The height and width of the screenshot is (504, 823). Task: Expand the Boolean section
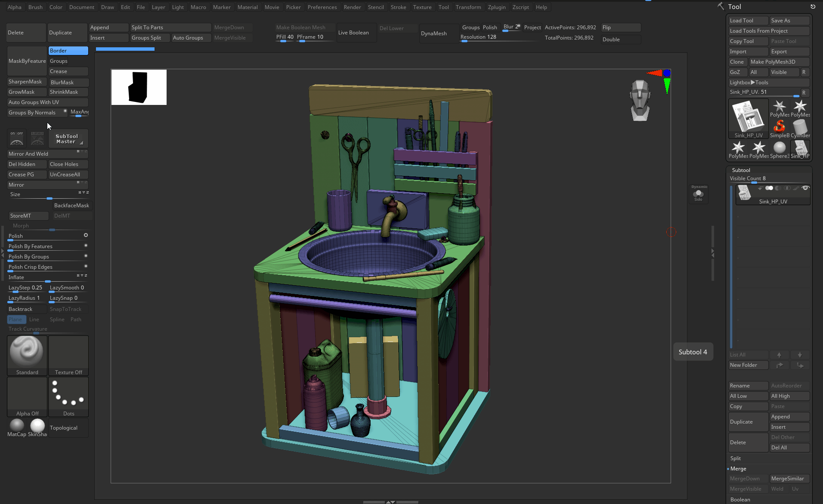click(x=740, y=500)
